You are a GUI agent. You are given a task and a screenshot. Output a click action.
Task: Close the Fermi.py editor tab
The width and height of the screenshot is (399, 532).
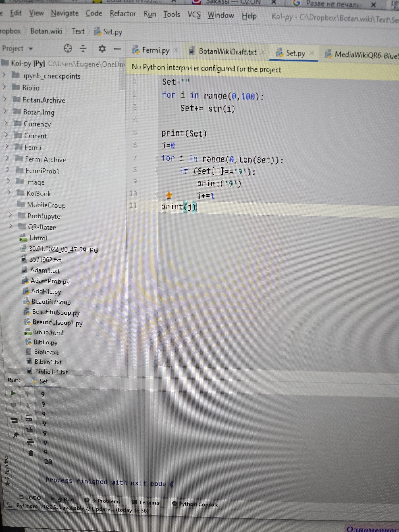[176, 50]
